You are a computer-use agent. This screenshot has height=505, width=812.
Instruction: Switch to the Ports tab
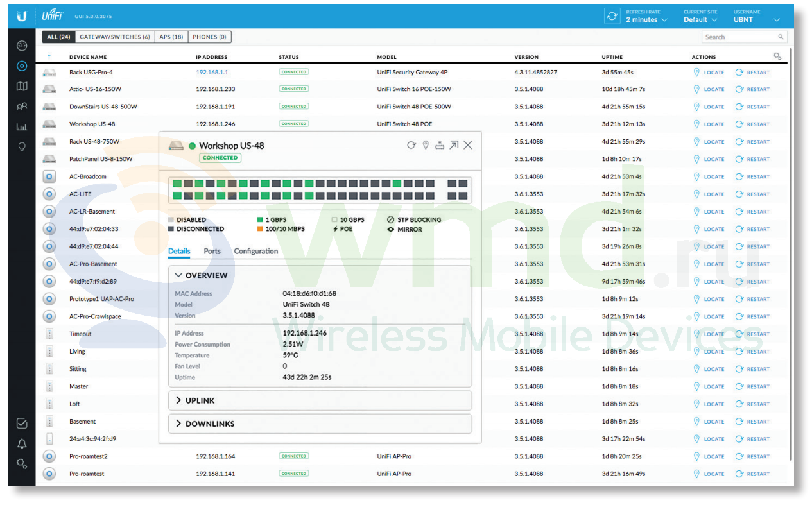tap(212, 251)
